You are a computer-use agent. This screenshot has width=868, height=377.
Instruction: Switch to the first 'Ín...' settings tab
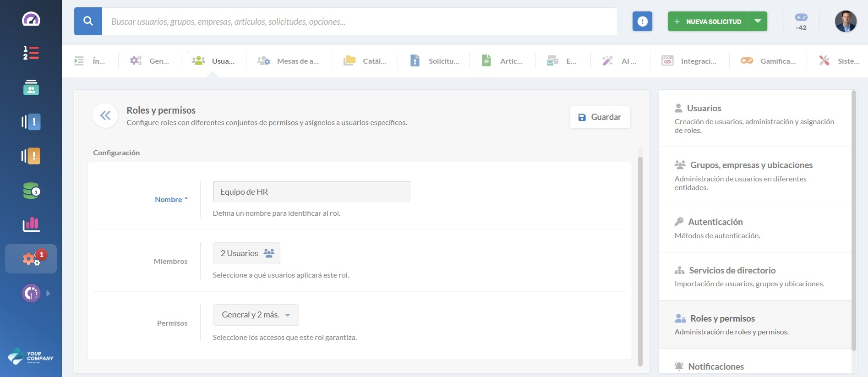click(90, 61)
